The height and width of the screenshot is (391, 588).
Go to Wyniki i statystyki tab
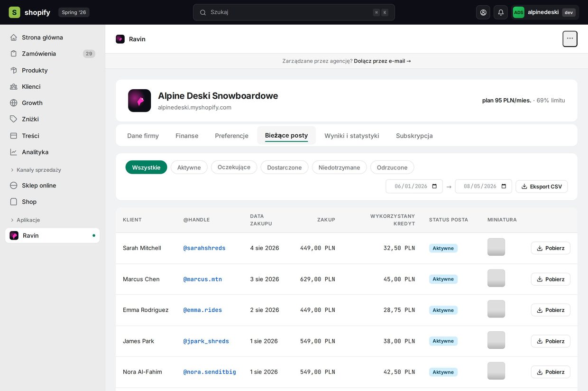pyautogui.click(x=352, y=136)
